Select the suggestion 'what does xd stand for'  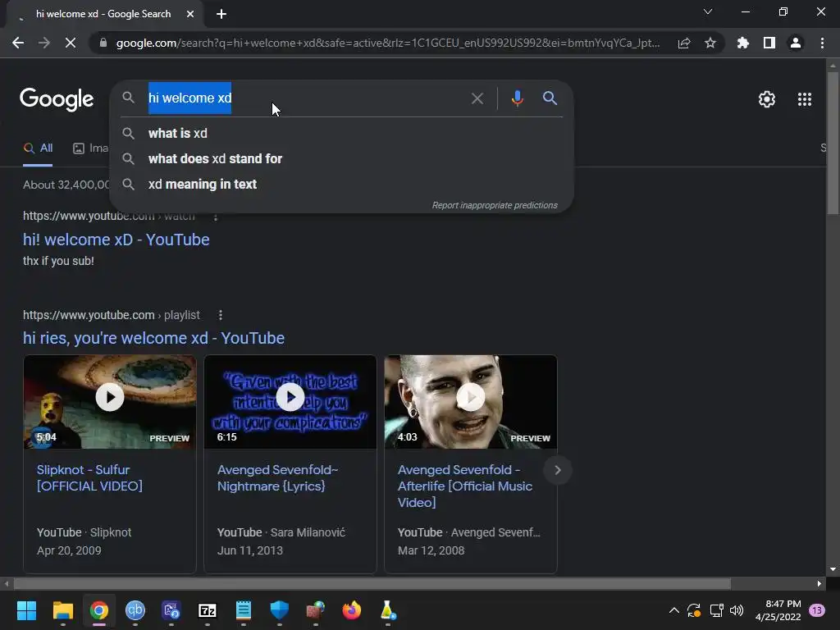(342, 158)
